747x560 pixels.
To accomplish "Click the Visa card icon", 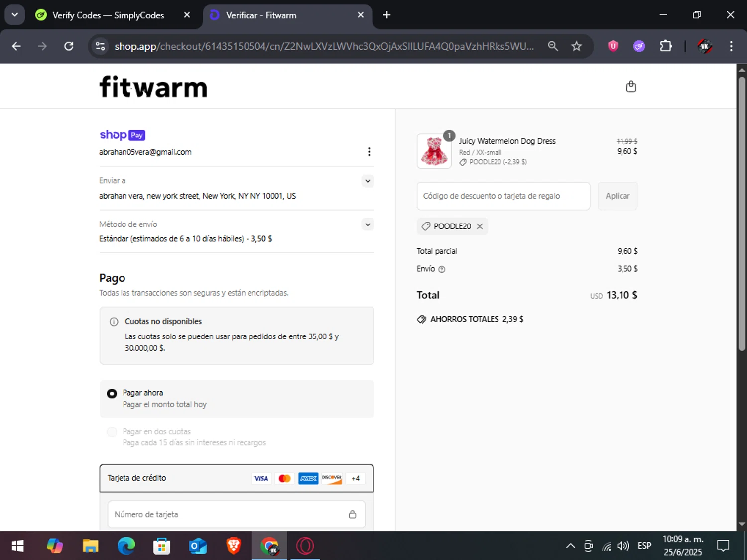I will click(261, 478).
